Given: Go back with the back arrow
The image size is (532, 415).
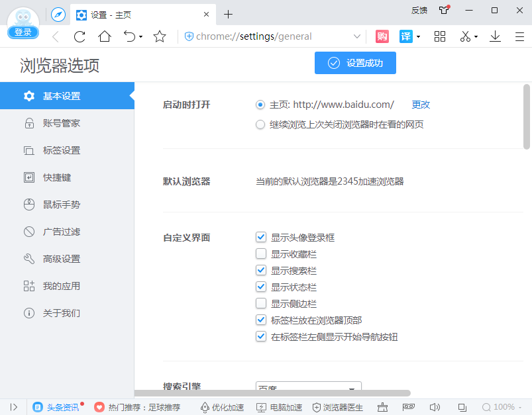Looking at the screenshot, I should (56, 36).
